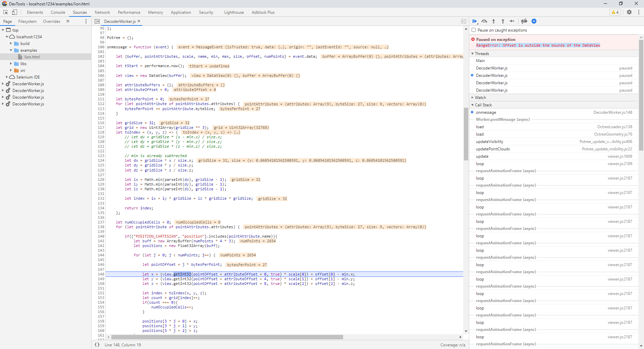The width and height of the screenshot is (644, 349).
Task: Collapse the Call Stack section
Action: 472,105
